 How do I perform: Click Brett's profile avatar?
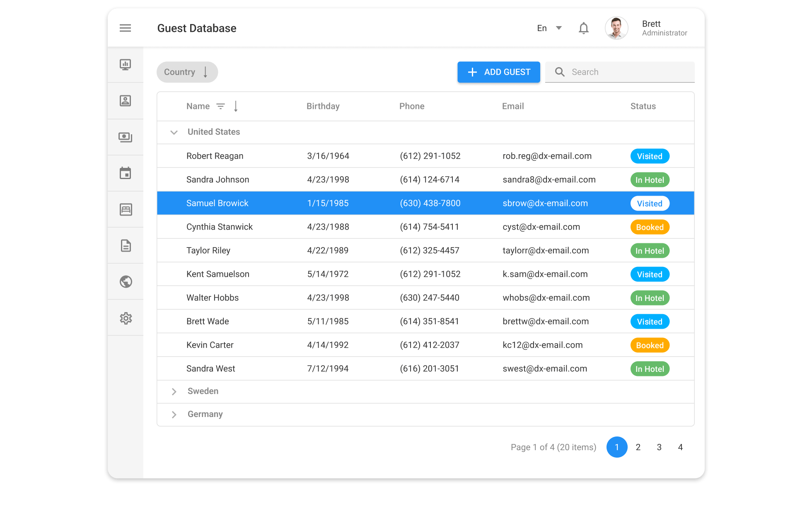616,28
